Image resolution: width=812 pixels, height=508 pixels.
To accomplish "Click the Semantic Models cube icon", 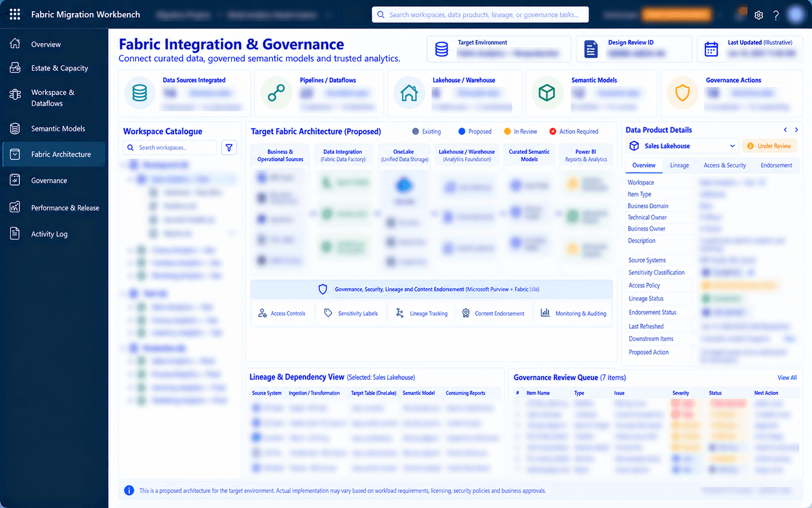I will click(547, 93).
